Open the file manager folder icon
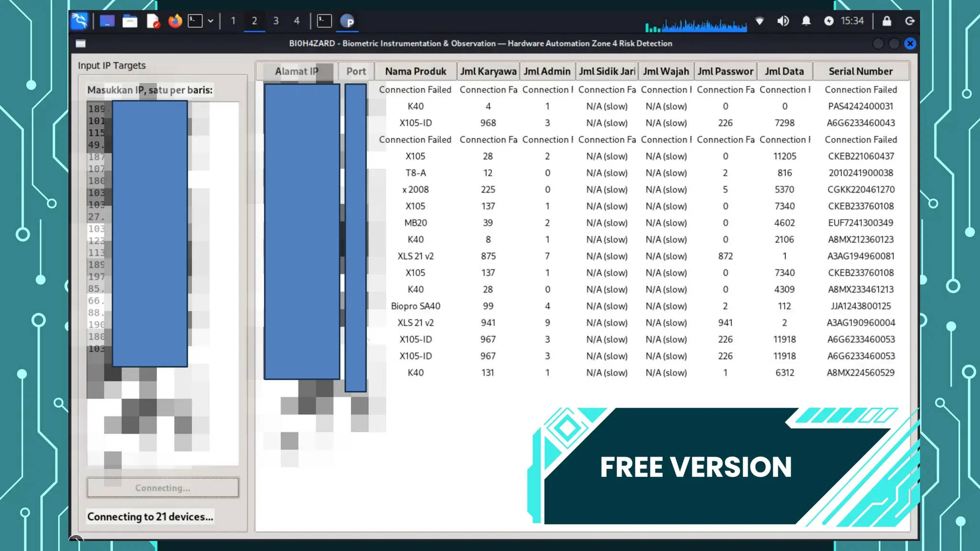This screenshot has width=980, height=551. pos(130,21)
